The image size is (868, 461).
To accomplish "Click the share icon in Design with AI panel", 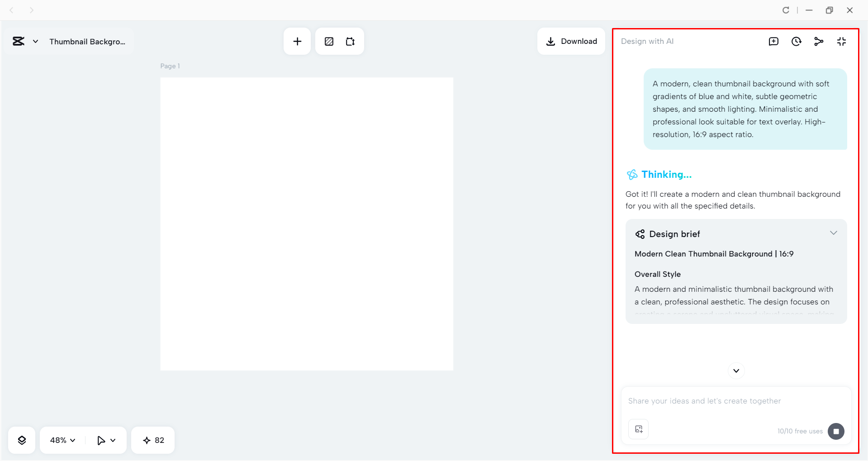I will pyautogui.click(x=819, y=41).
